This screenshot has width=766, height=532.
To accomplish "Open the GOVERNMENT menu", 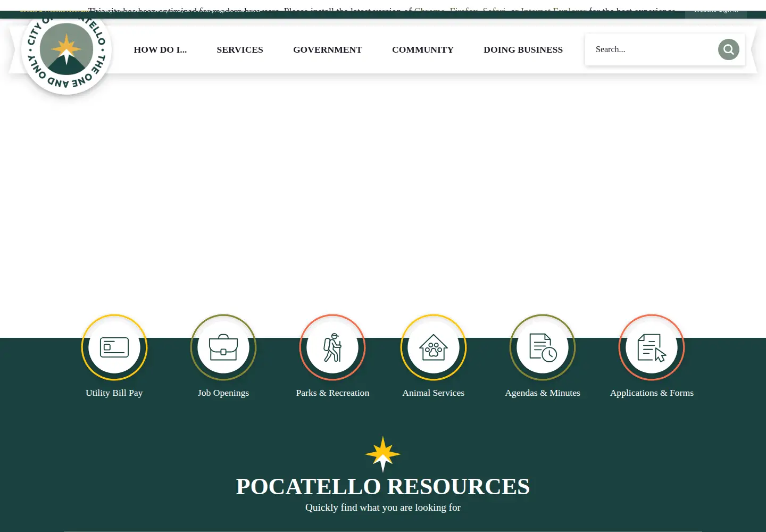I will click(328, 49).
